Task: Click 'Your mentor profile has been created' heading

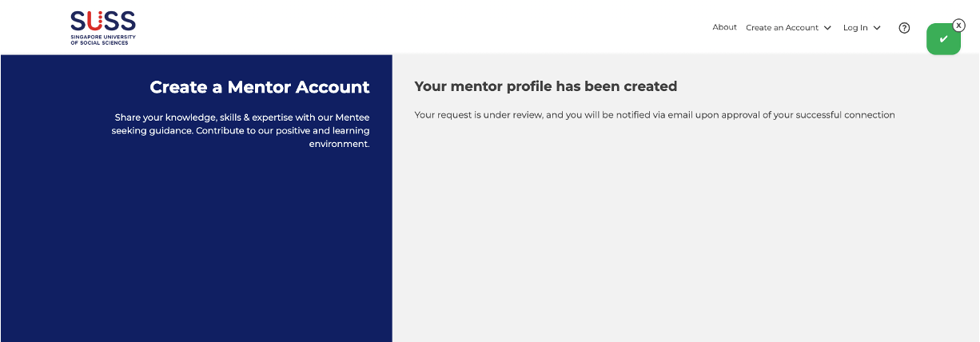Action: pyautogui.click(x=545, y=86)
